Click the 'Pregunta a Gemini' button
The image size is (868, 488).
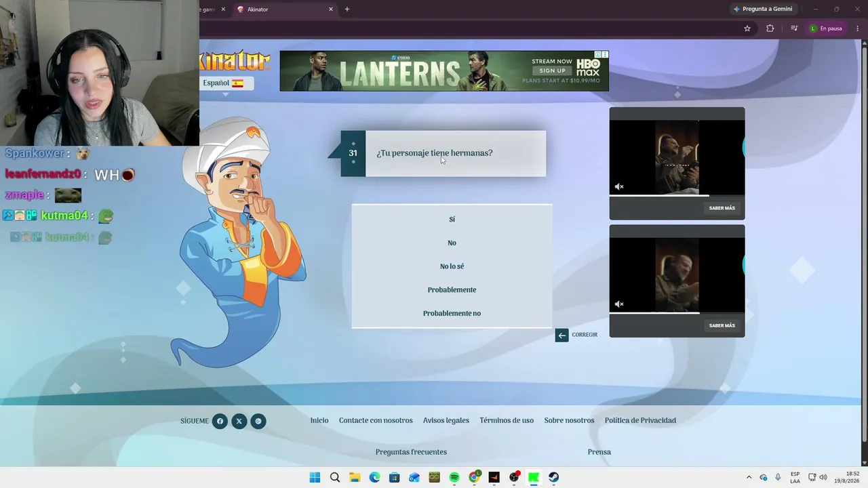coord(764,9)
